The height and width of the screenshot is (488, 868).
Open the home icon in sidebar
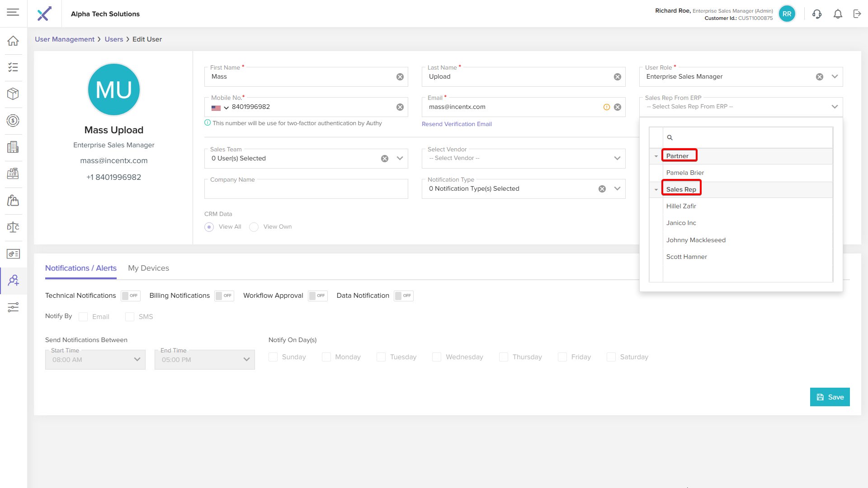[x=13, y=41]
